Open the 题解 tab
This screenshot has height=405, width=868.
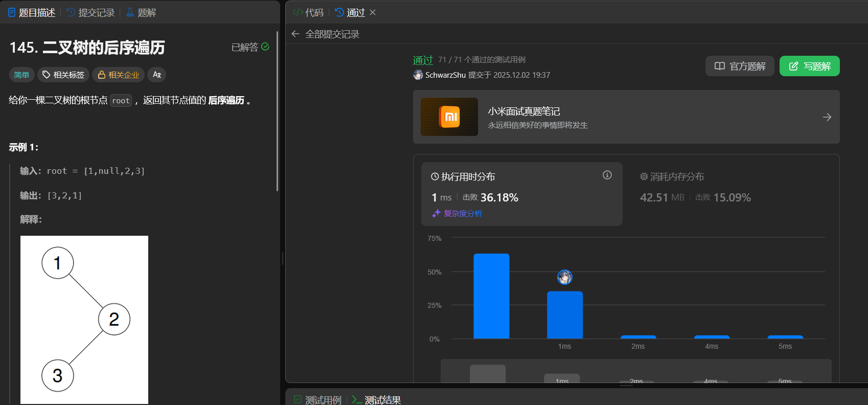pos(141,12)
